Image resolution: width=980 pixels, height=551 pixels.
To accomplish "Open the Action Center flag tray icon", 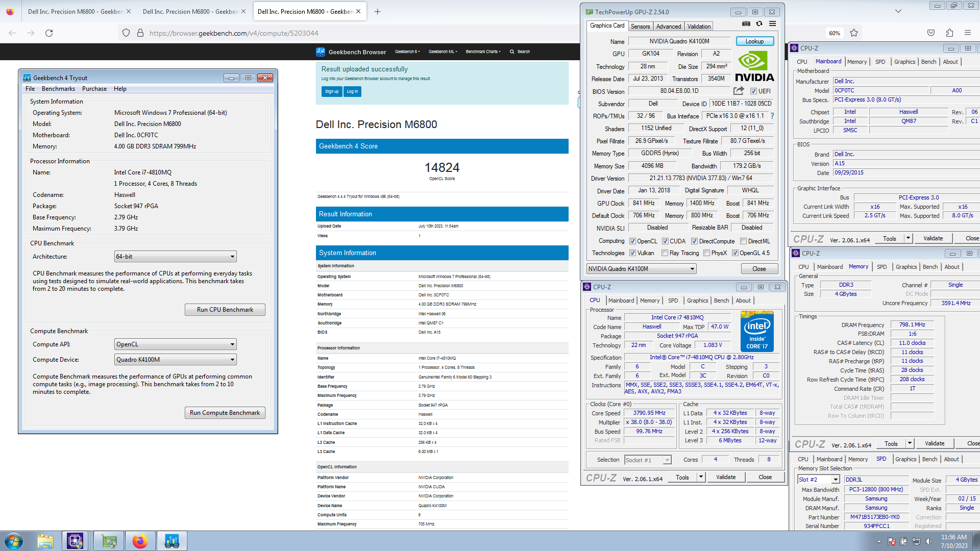I will [892, 541].
